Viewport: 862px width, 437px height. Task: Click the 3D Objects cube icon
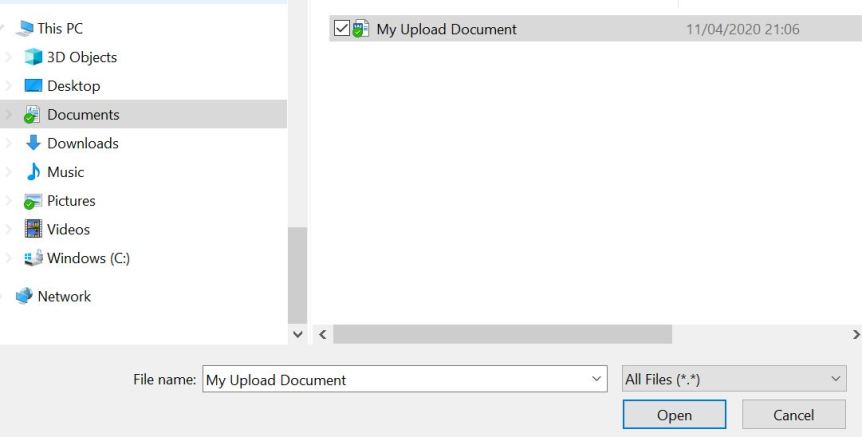(33, 57)
